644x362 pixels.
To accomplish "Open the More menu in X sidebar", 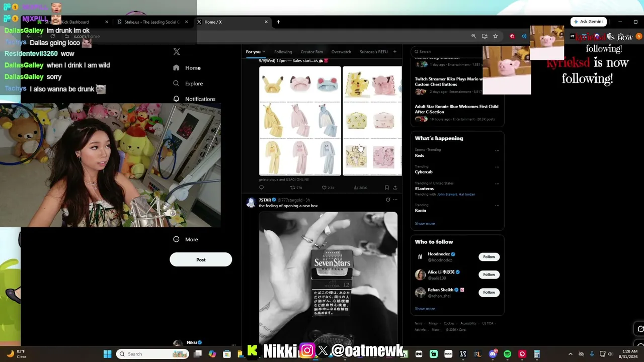I will pos(186,239).
